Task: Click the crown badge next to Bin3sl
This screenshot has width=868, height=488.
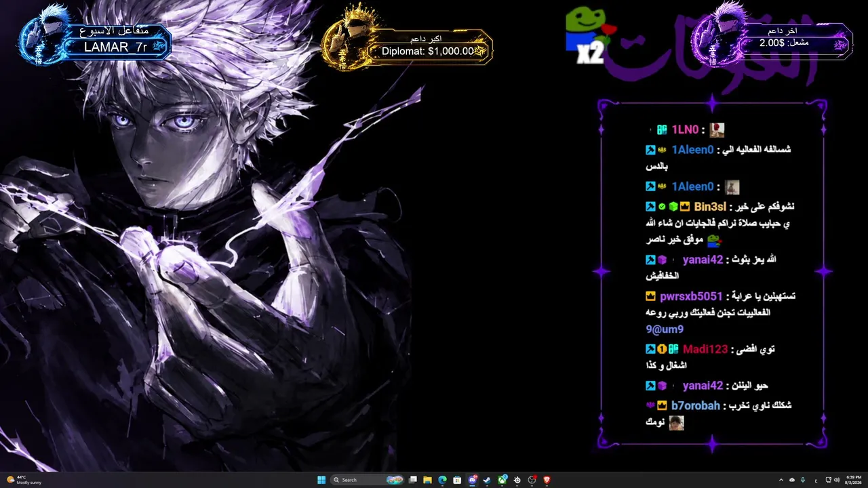Action: coord(685,207)
